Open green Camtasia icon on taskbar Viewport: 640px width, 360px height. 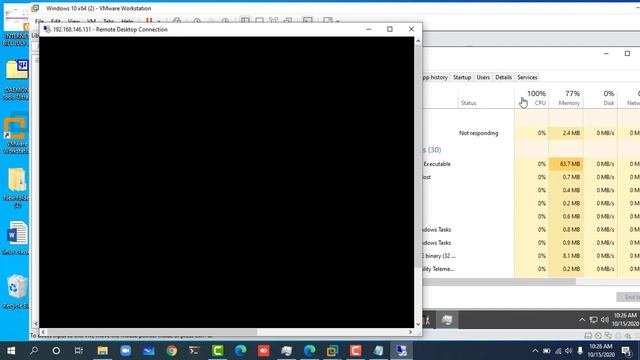click(218, 351)
